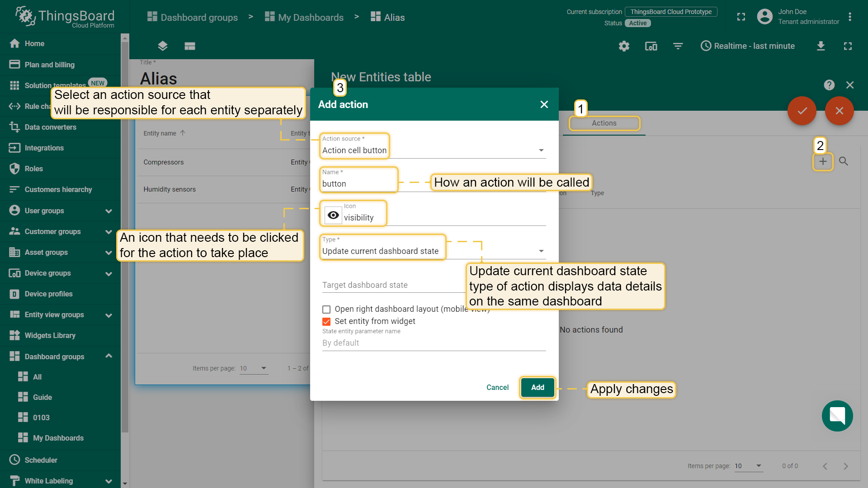The width and height of the screenshot is (868, 488).
Task: Open the Action source dropdown
Action: click(x=434, y=150)
